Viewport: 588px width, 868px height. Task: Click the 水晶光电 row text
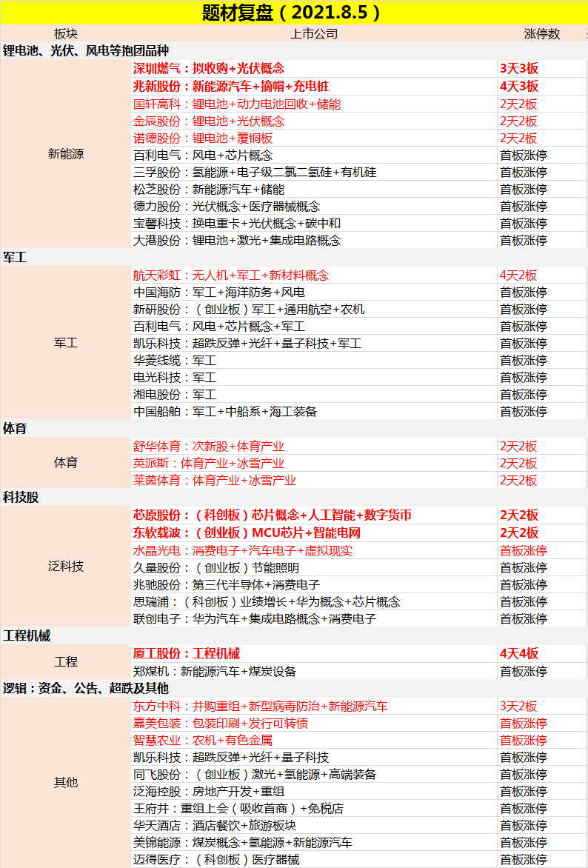point(242,551)
